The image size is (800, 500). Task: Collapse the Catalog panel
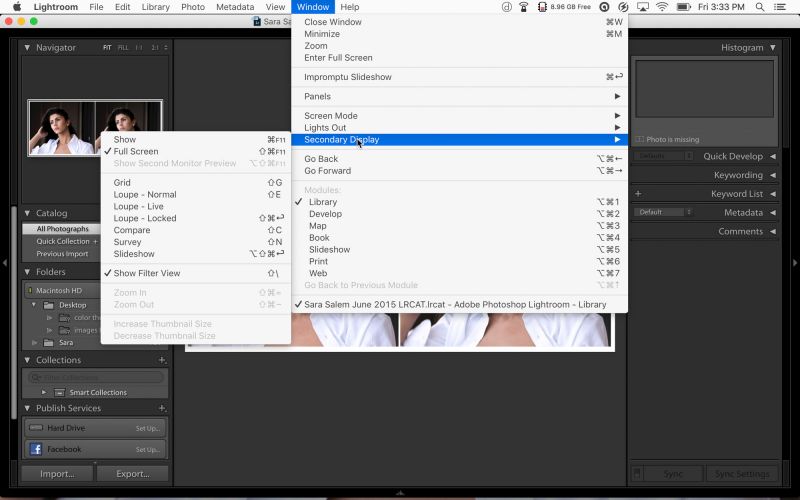(x=27, y=213)
